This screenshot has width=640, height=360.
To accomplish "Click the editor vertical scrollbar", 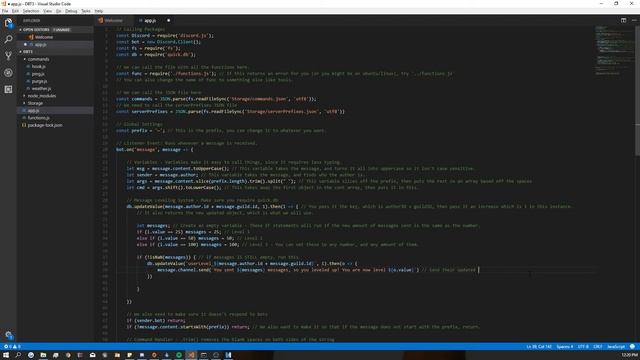I will pos(637,91).
